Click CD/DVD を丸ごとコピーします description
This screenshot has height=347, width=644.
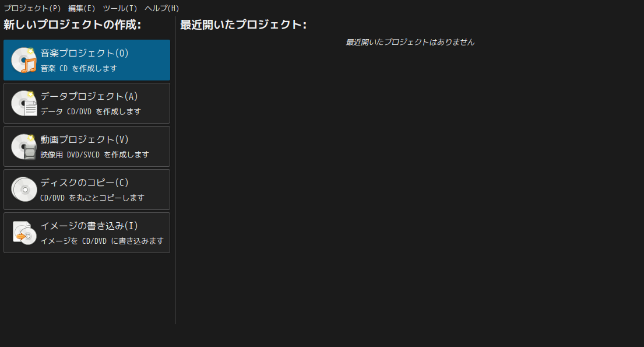pos(93,198)
